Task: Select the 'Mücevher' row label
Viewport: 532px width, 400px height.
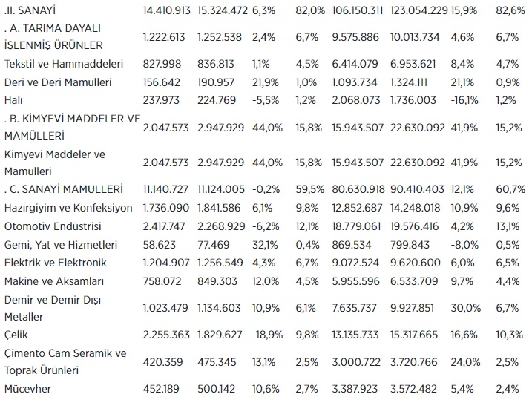Action: tap(29, 387)
